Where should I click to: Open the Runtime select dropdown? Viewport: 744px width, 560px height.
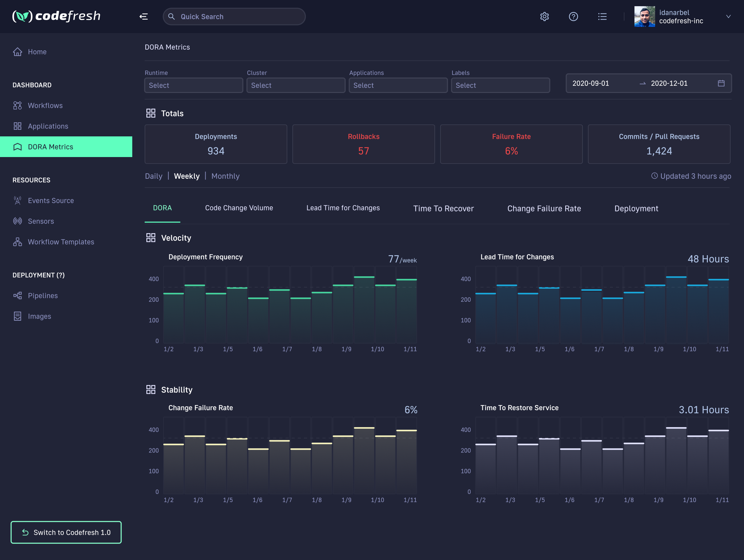tap(194, 85)
